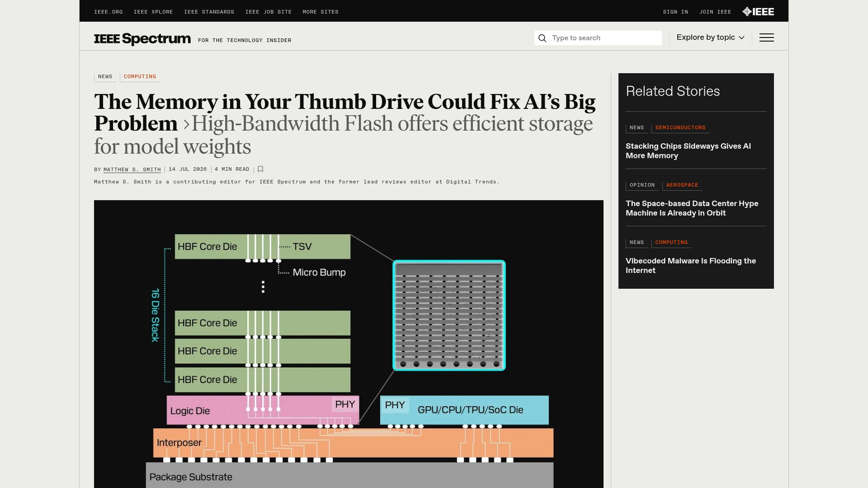The width and height of the screenshot is (868, 488).
Task: Click the SIGN IN link
Action: coord(675,12)
